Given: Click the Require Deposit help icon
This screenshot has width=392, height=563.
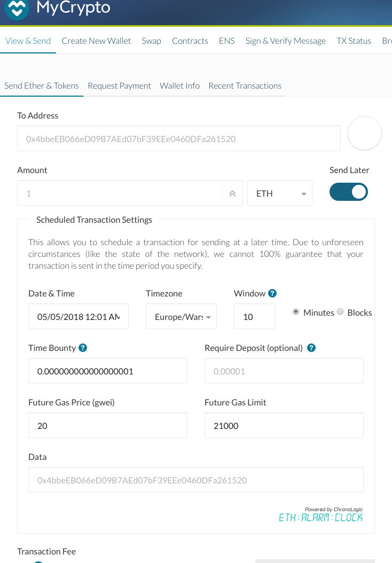Looking at the screenshot, I should [x=312, y=348].
